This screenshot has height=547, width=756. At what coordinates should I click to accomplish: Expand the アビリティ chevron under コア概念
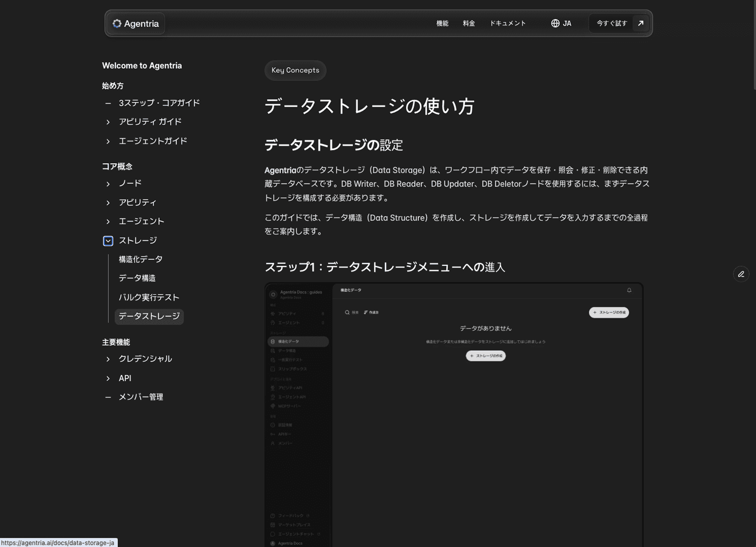point(108,203)
